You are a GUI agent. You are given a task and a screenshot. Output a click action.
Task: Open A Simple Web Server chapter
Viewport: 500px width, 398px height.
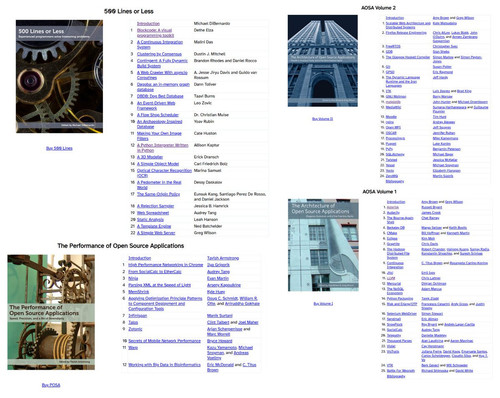pyautogui.click(x=156, y=233)
